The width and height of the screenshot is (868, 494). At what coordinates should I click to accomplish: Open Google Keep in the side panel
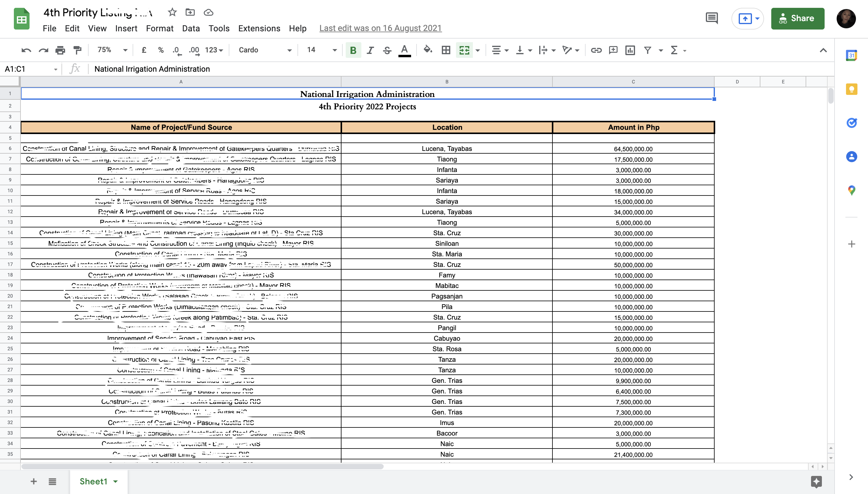point(851,89)
